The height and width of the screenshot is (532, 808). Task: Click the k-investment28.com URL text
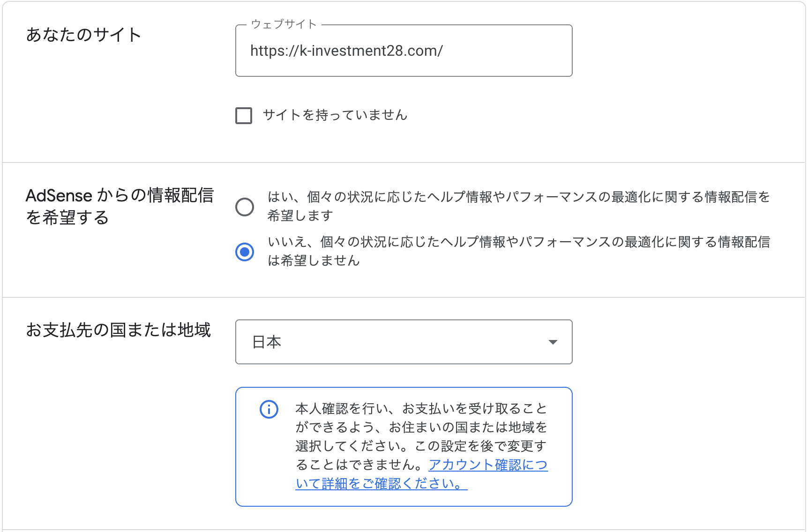tap(346, 51)
